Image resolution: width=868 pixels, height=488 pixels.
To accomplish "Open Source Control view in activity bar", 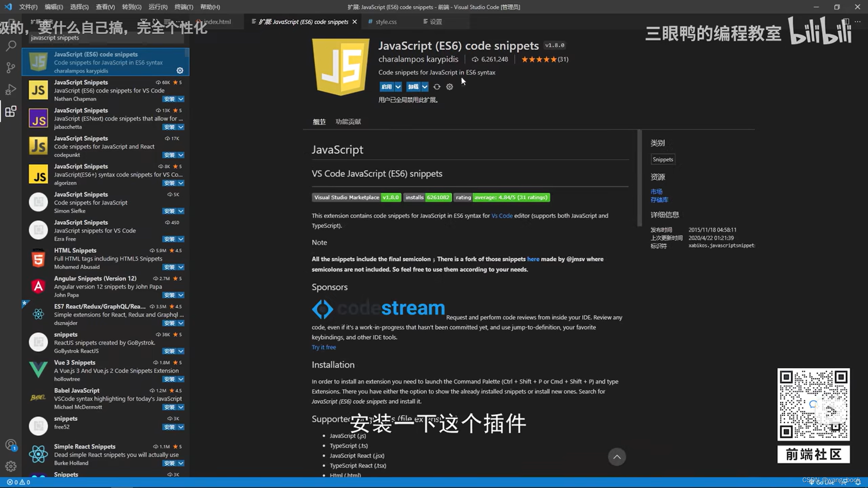I will (11, 68).
